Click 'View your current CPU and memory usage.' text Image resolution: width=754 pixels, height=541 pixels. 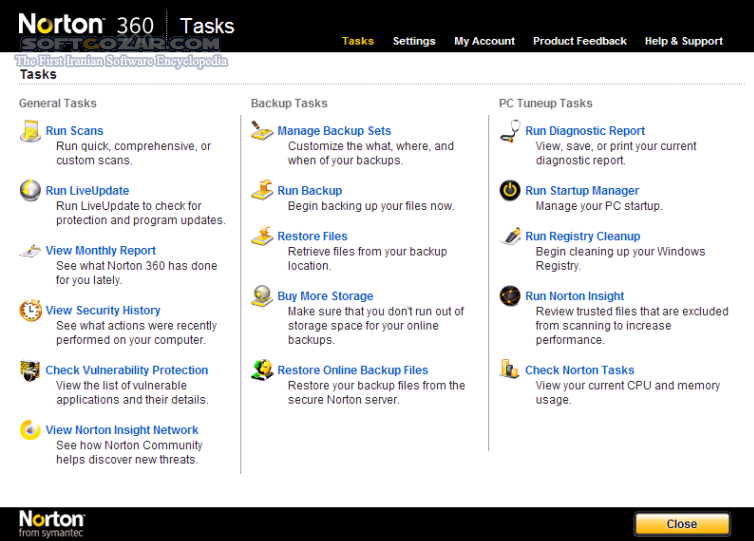coord(628,392)
